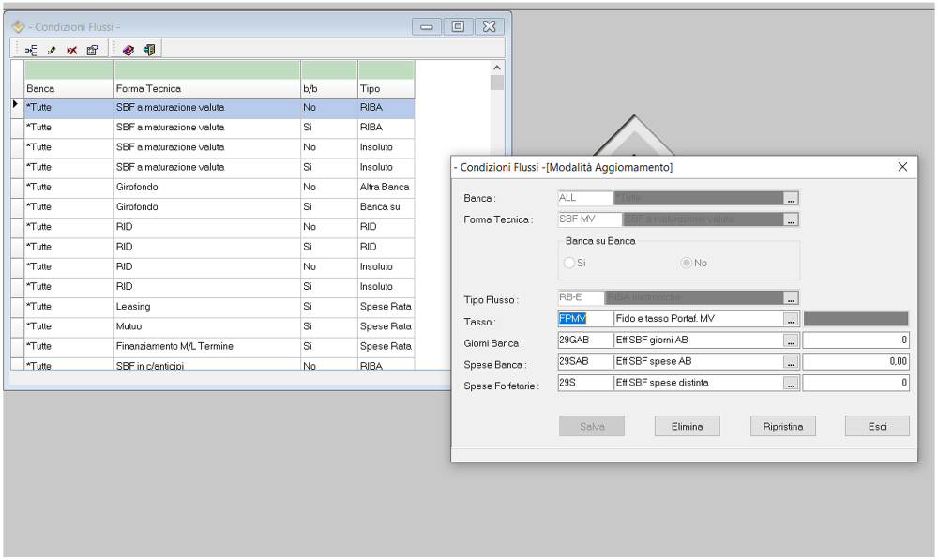The height and width of the screenshot is (560, 938).
Task: Select the No radio button for Banca su Banca
Action: tap(687, 264)
